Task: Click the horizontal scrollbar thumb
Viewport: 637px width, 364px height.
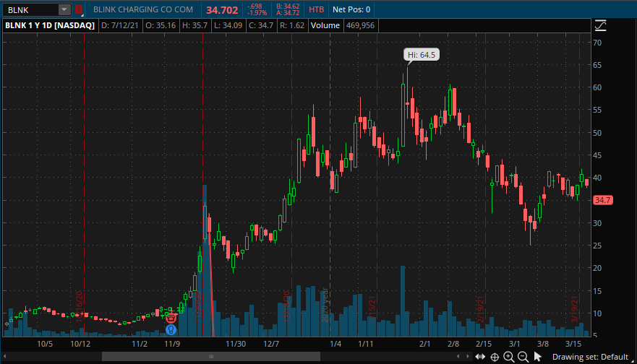Action: point(211,356)
